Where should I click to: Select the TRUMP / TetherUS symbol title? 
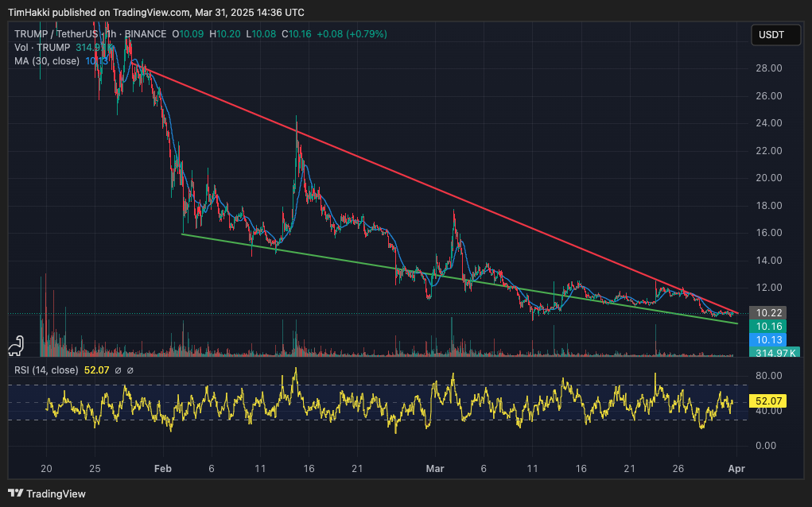56,34
